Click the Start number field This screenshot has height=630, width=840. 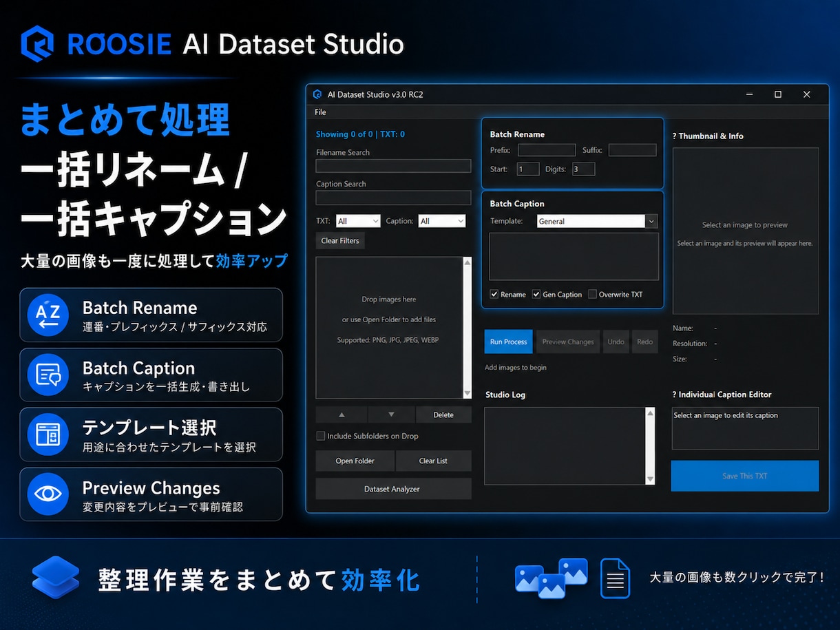click(528, 169)
